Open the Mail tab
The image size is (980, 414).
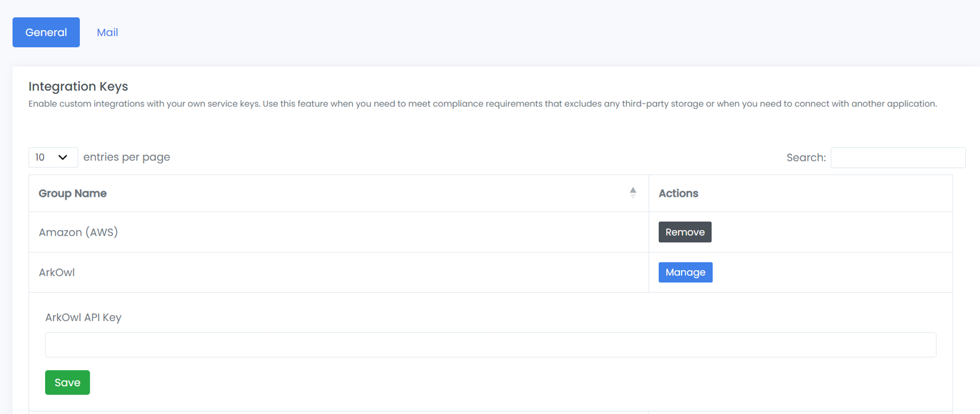coord(107,32)
